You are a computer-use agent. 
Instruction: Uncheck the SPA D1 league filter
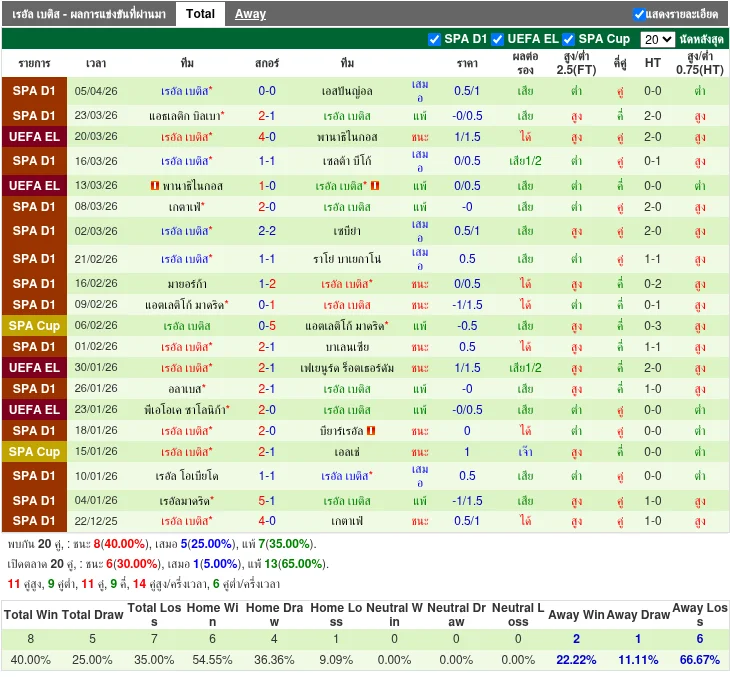[434, 39]
